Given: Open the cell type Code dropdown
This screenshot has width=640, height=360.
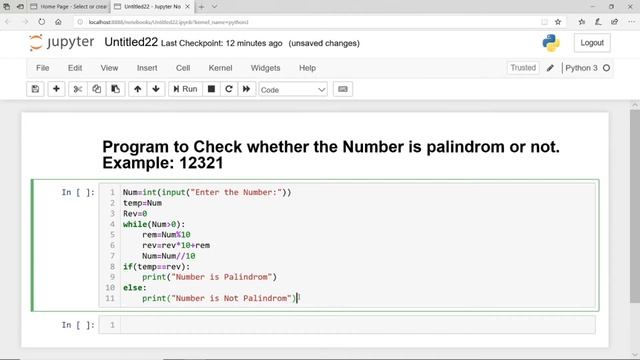Looking at the screenshot, I should (293, 89).
